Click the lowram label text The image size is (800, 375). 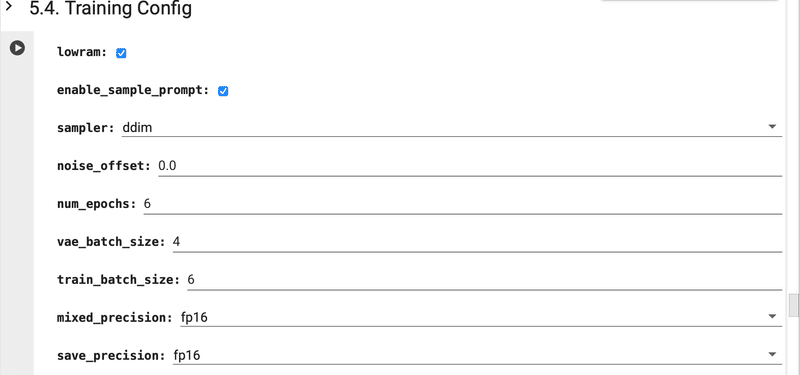(82, 53)
